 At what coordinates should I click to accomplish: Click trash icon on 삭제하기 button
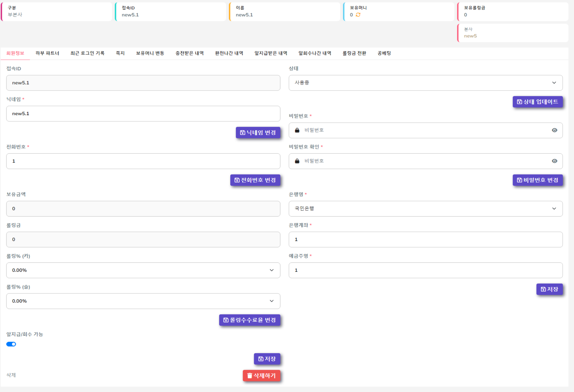click(x=249, y=376)
